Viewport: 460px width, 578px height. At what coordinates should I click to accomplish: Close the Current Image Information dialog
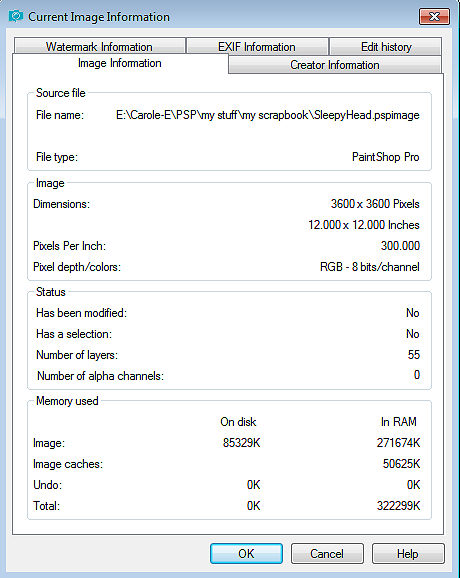(x=434, y=17)
